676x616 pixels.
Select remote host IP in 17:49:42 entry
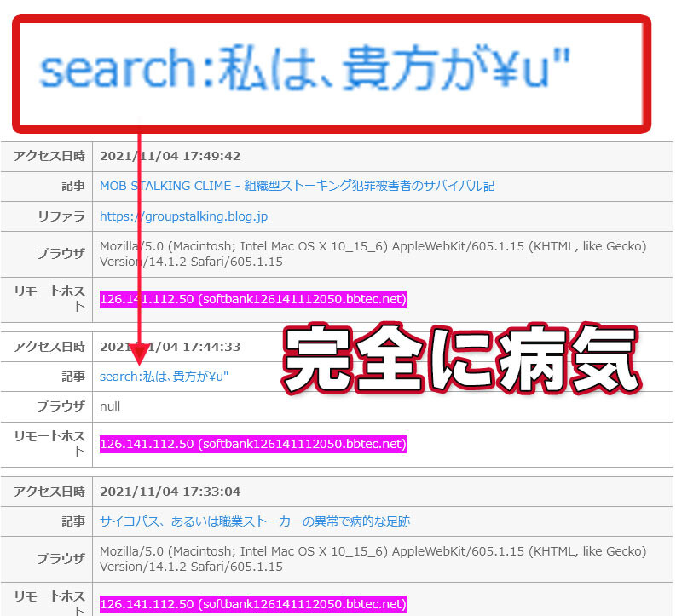pos(253,299)
